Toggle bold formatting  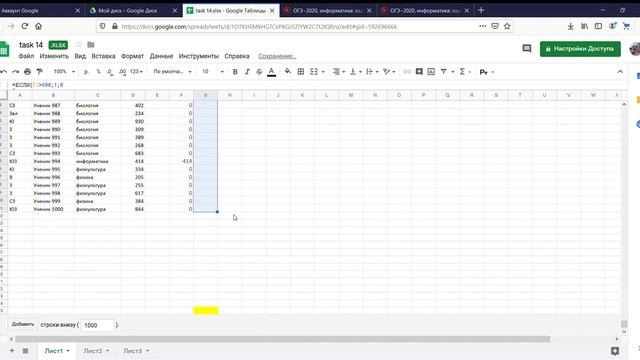[235, 72]
